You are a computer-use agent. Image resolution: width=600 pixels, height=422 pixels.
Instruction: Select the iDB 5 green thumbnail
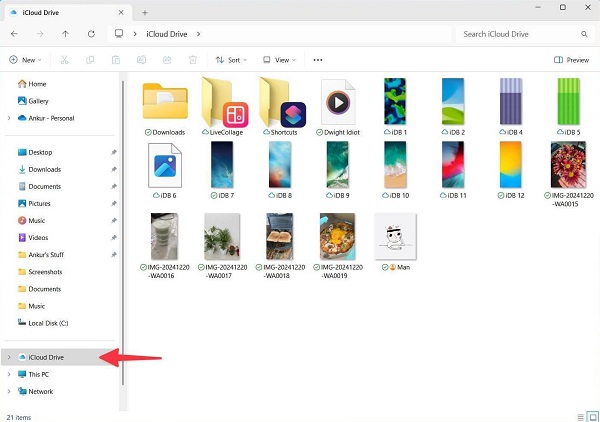coord(568,101)
